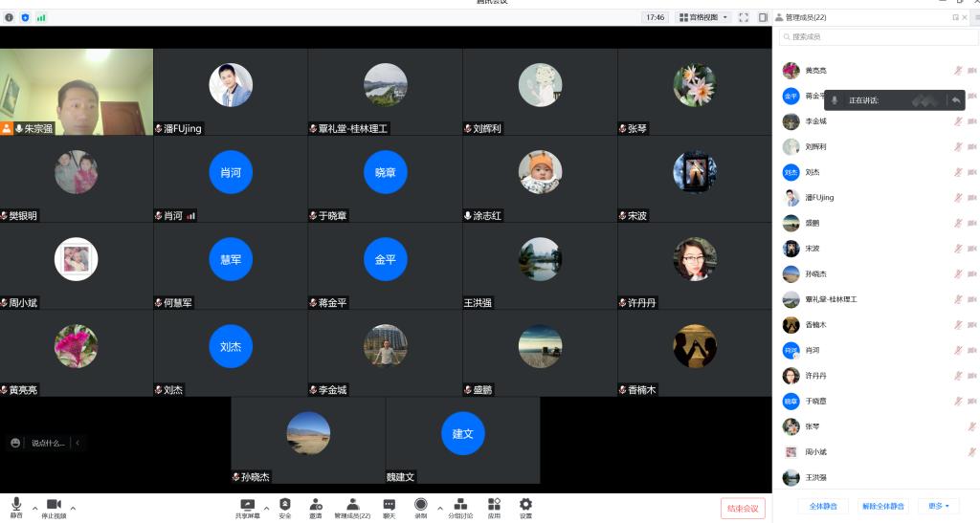Image resolution: width=980 pixels, height=523 pixels.
Task: Open the 共享屏幕 screen share tool
Action: coord(247,507)
